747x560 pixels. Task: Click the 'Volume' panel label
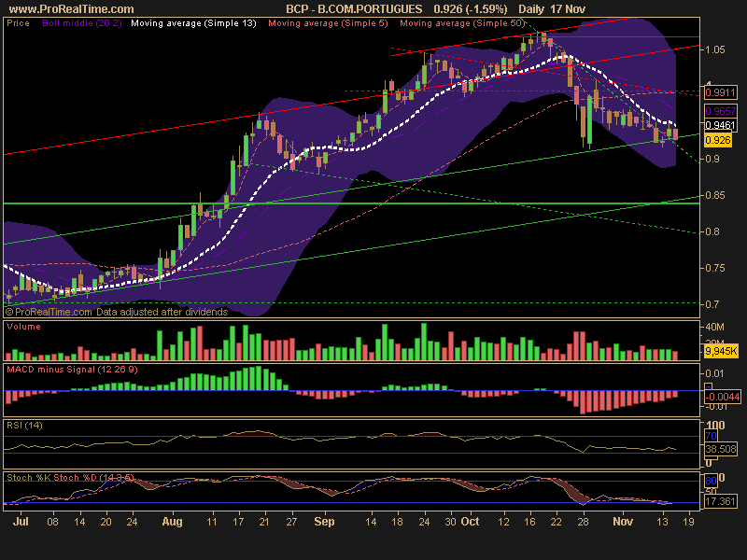(x=23, y=327)
